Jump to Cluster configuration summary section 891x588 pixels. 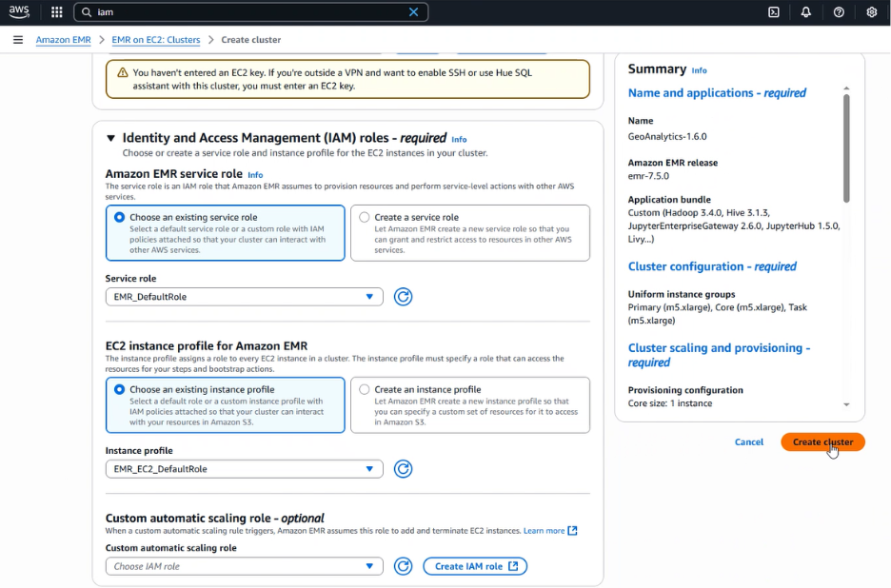click(x=712, y=266)
